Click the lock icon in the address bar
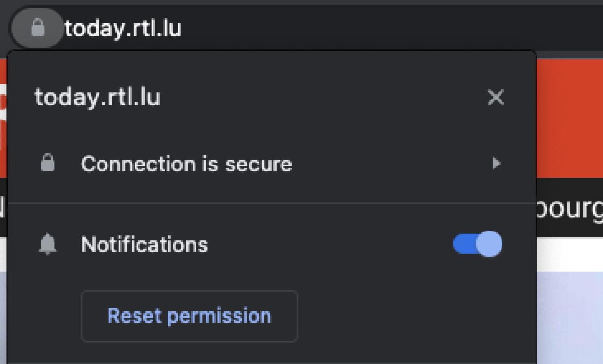Viewport: 603px width, 364px height. [x=37, y=28]
